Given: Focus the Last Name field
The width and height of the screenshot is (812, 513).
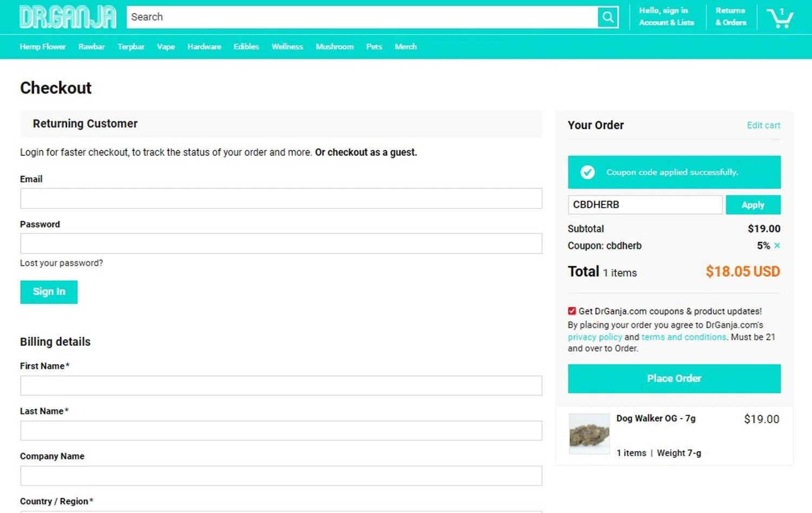Looking at the screenshot, I should point(281,431).
